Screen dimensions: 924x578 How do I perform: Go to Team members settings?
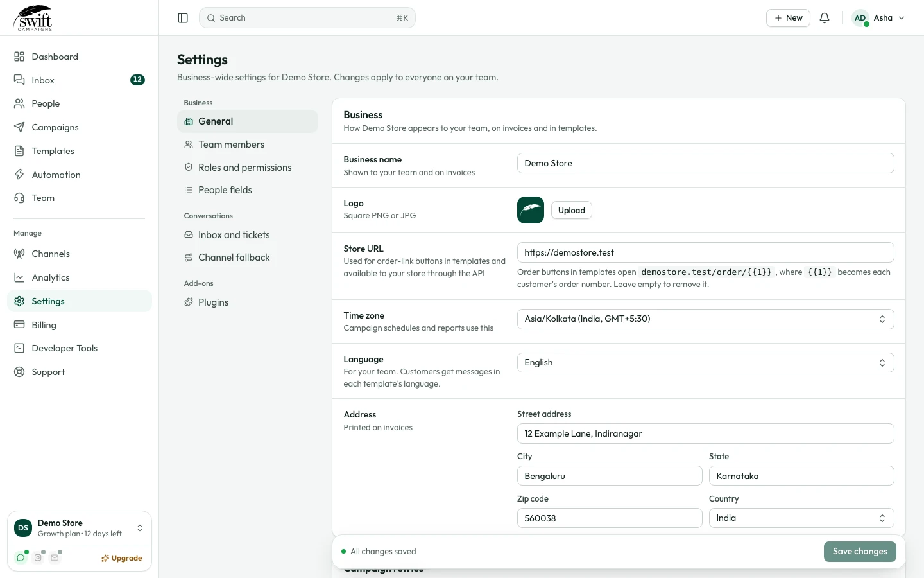click(x=248, y=144)
